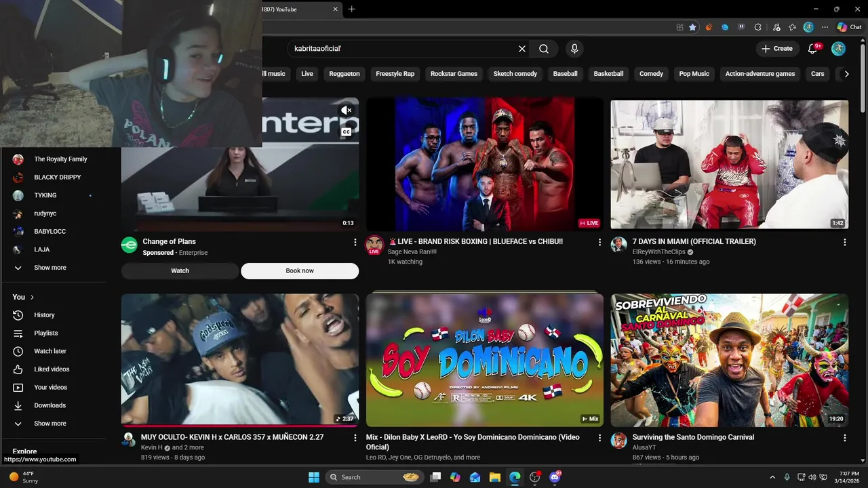Open options for Brand Risk Boxing video
This screenshot has height=488, width=868.
[x=599, y=242]
